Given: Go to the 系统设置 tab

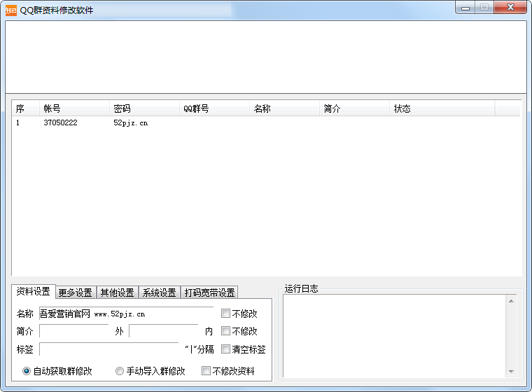Looking at the screenshot, I should (x=159, y=293).
